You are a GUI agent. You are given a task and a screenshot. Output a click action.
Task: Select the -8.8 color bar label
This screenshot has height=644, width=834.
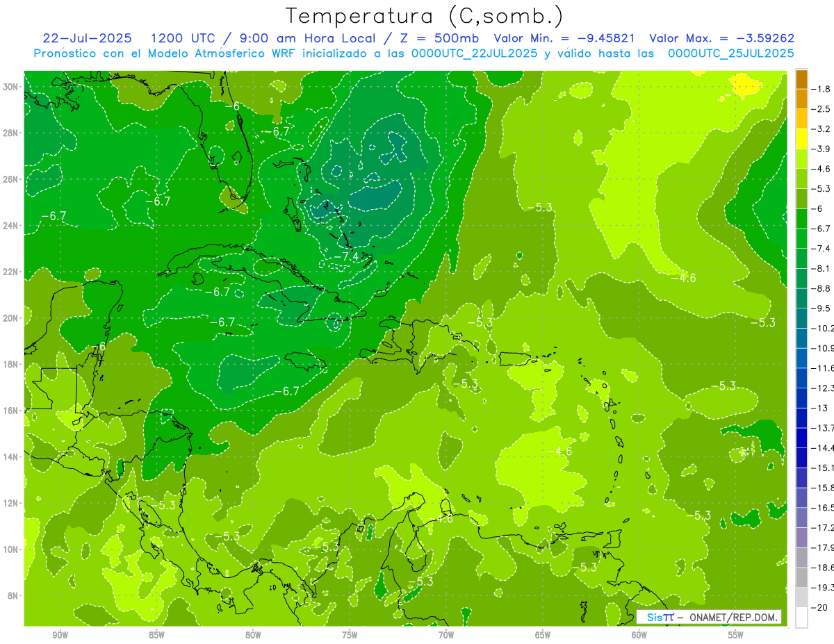[x=822, y=288]
